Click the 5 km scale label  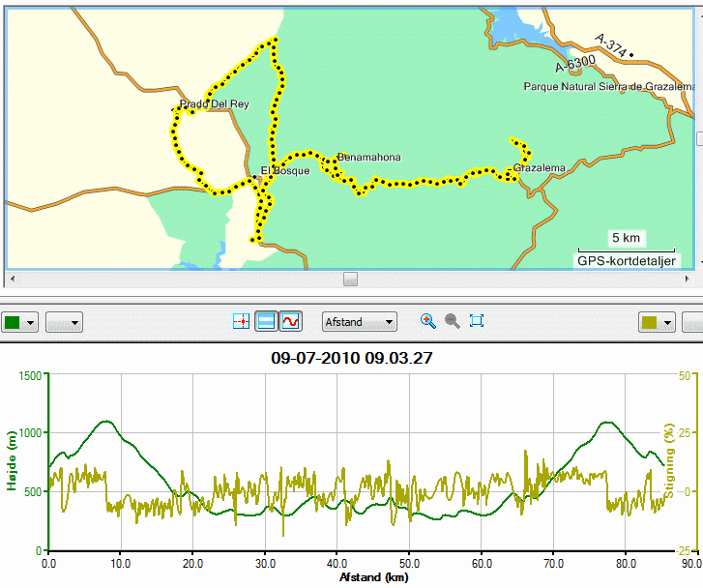click(x=627, y=238)
